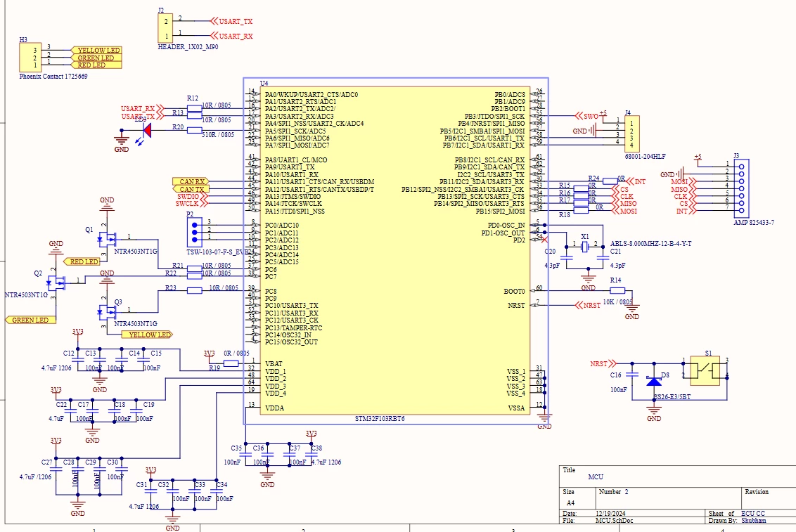
Task: Select resistor R12 symbol
Action: 195,108
